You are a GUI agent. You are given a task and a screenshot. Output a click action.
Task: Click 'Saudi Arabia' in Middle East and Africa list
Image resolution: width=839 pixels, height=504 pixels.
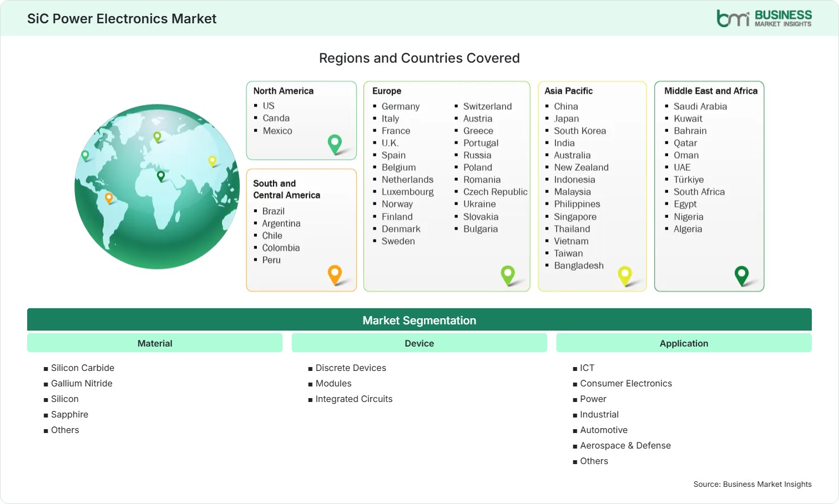pos(700,106)
